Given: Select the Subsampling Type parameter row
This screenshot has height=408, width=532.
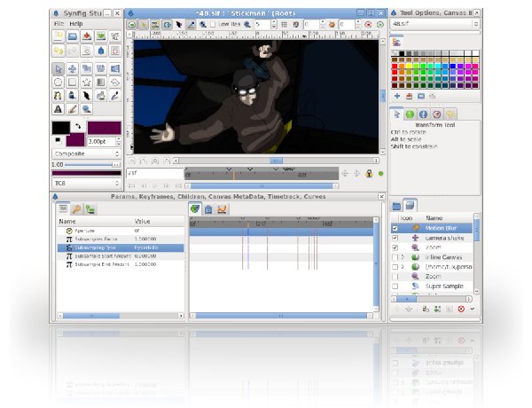Looking at the screenshot, I should [121, 247].
